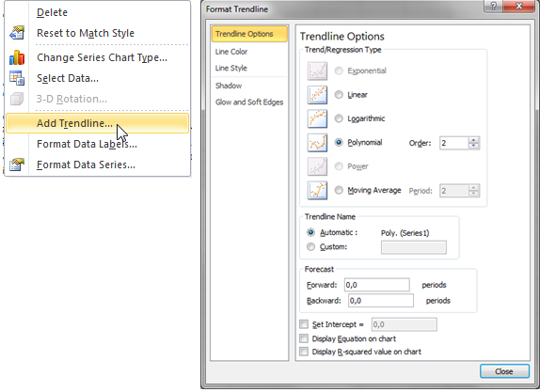This screenshot has height=392, width=540.
Task: Click the Forecast Backward periods field
Action: (x=381, y=301)
